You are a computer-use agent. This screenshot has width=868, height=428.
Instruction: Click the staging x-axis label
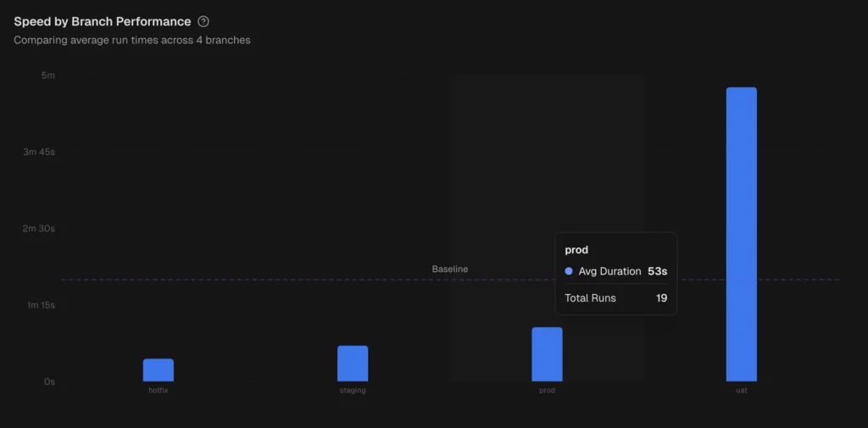tap(353, 391)
